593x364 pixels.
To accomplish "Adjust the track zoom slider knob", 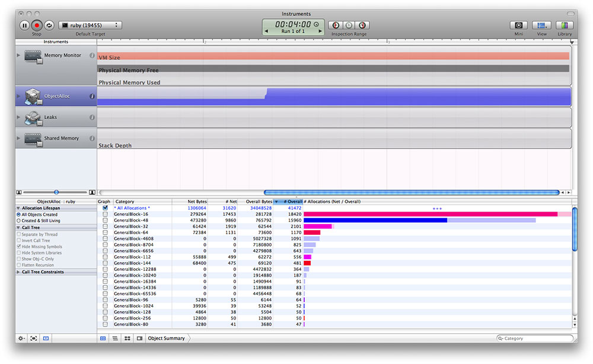I will 56,192.
